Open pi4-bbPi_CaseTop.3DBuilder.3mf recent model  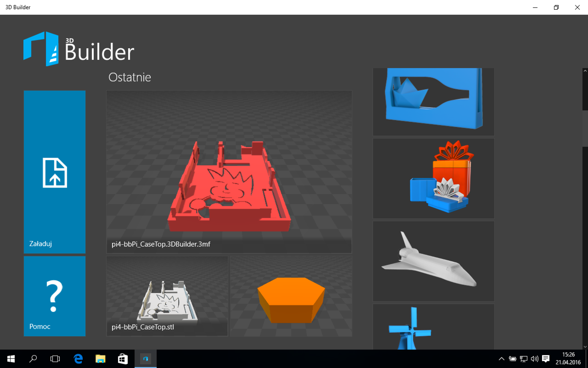pos(229,172)
